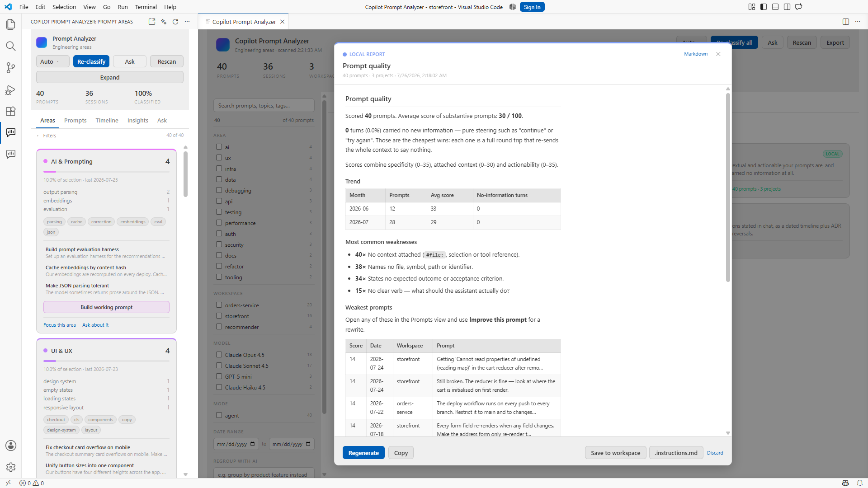Click the 'Focus this area' link

pyautogui.click(x=60, y=325)
